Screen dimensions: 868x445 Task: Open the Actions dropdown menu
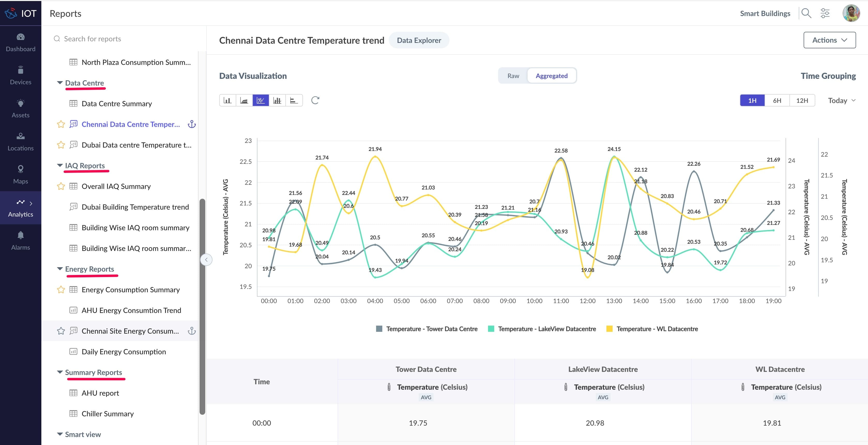(x=829, y=40)
